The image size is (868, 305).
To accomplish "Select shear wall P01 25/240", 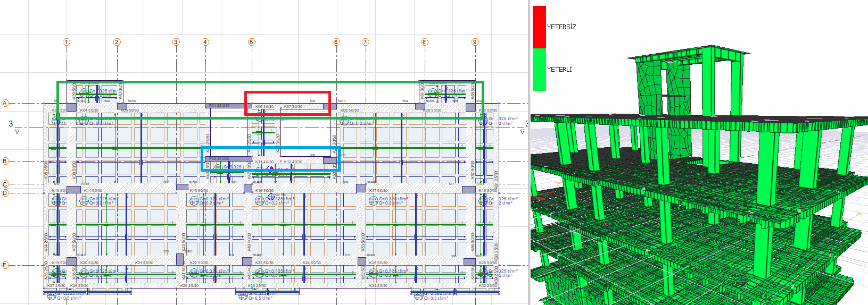I will (x=219, y=106).
